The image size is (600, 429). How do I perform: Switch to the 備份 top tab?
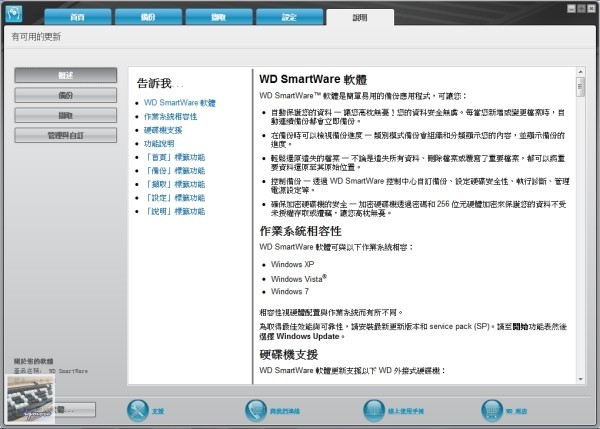click(148, 17)
